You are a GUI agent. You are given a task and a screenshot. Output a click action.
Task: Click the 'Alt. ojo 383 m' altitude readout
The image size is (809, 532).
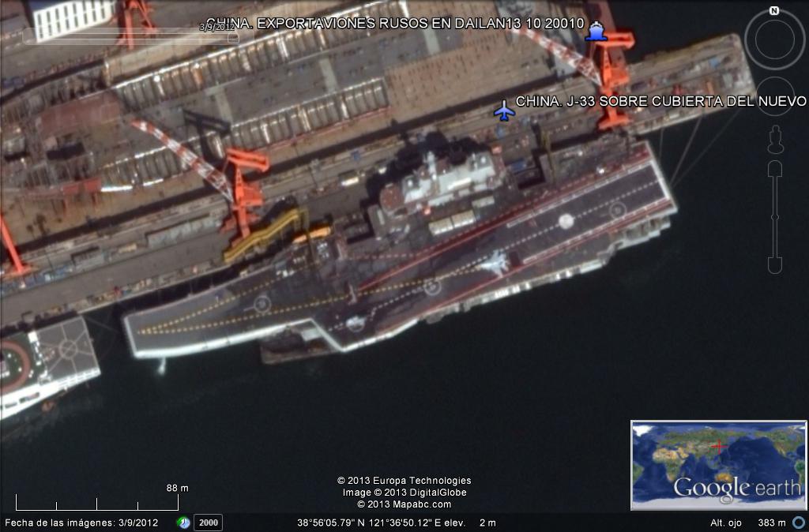coord(747,523)
